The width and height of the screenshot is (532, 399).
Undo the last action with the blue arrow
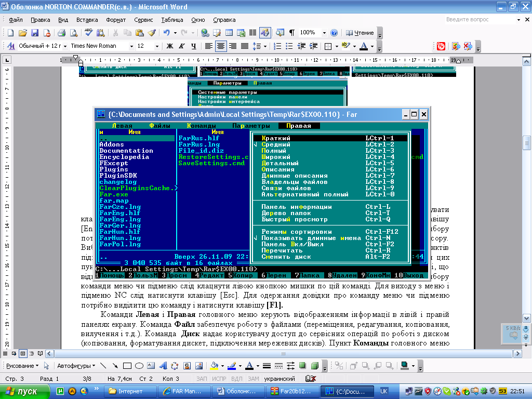tap(166, 33)
